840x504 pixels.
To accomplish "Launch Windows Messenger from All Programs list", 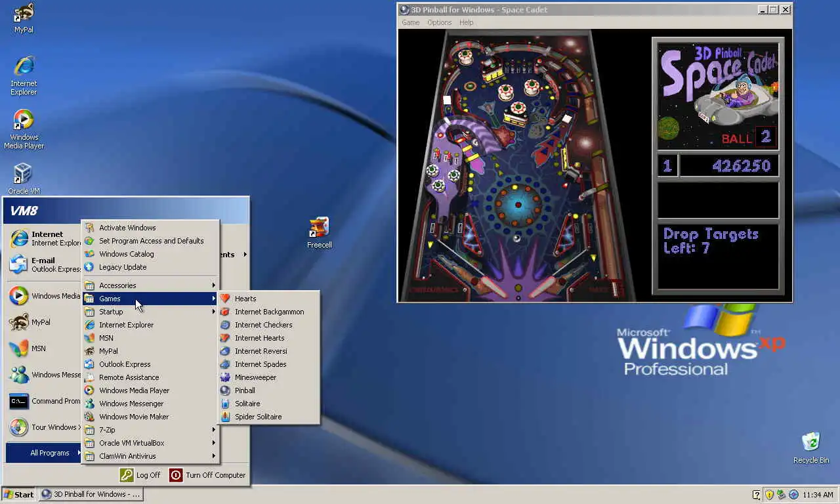I will tap(150, 404).
